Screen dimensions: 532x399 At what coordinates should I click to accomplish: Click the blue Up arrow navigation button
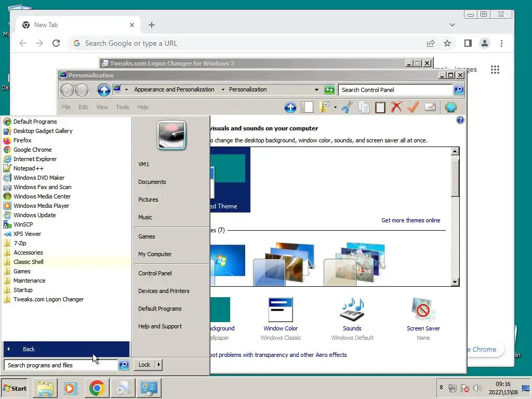tap(104, 90)
